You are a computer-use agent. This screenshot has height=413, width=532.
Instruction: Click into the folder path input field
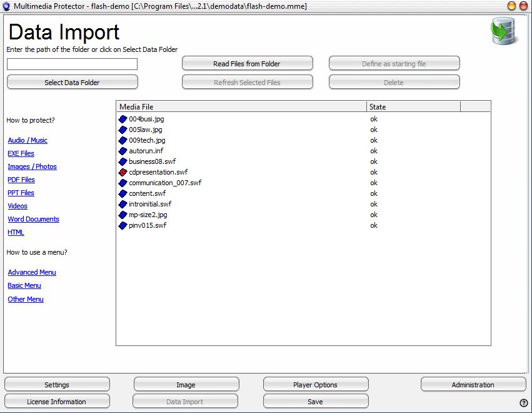72,64
